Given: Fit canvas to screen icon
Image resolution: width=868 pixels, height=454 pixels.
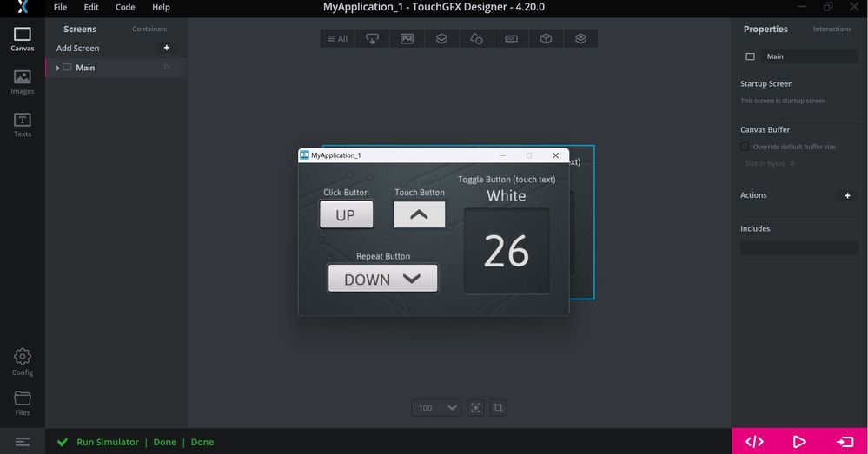Looking at the screenshot, I should click(x=475, y=408).
